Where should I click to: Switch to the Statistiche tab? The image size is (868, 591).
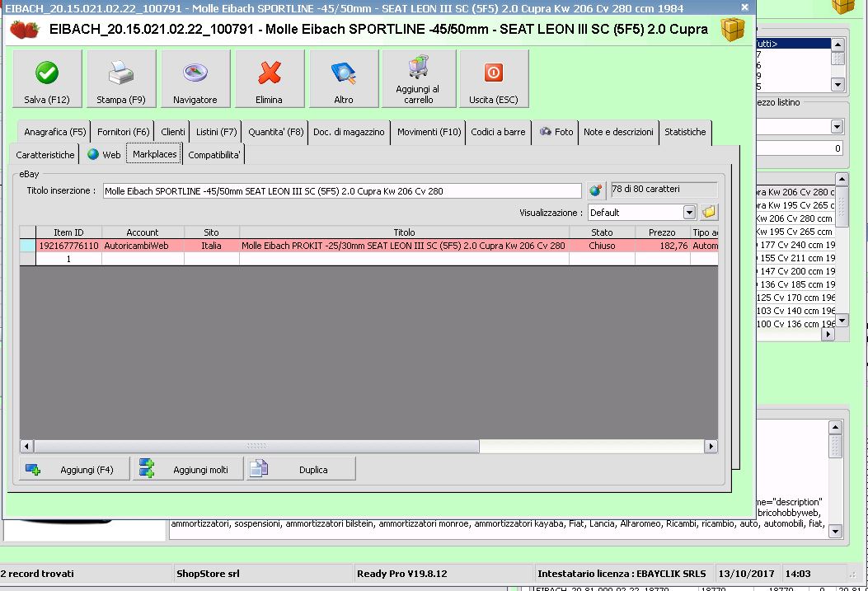click(685, 132)
